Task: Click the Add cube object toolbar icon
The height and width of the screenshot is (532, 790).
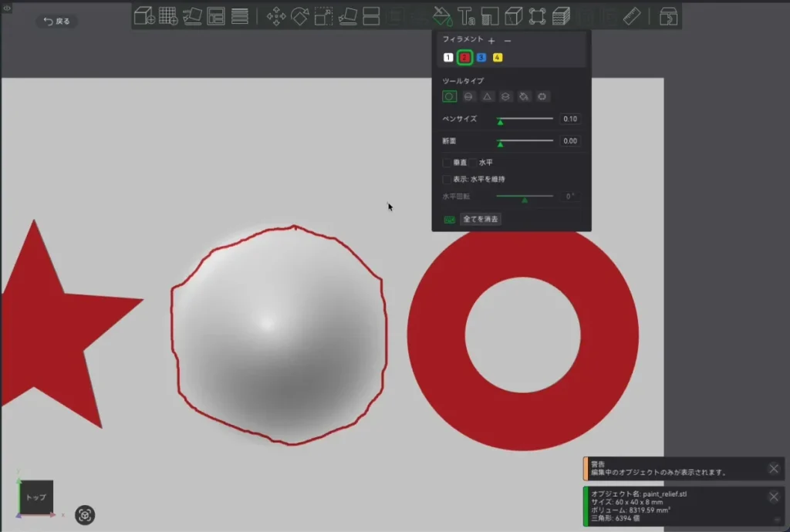Action: pos(144,16)
